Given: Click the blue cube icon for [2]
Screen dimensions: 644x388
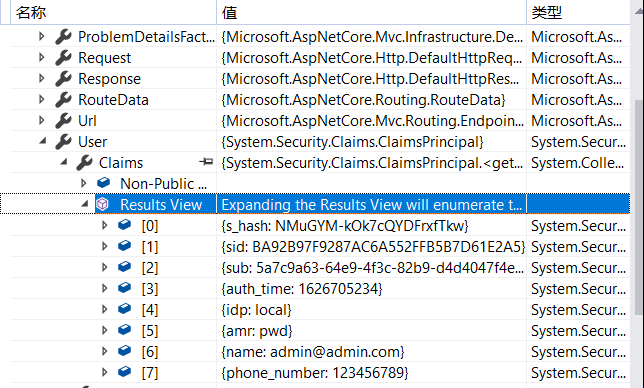Looking at the screenshot, I should (124, 266).
